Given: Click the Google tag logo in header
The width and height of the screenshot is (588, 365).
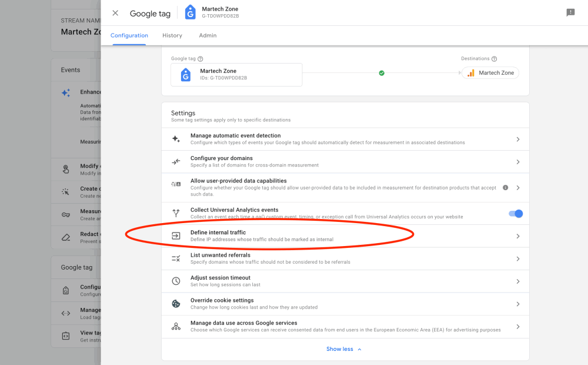Looking at the screenshot, I should (x=190, y=12).
